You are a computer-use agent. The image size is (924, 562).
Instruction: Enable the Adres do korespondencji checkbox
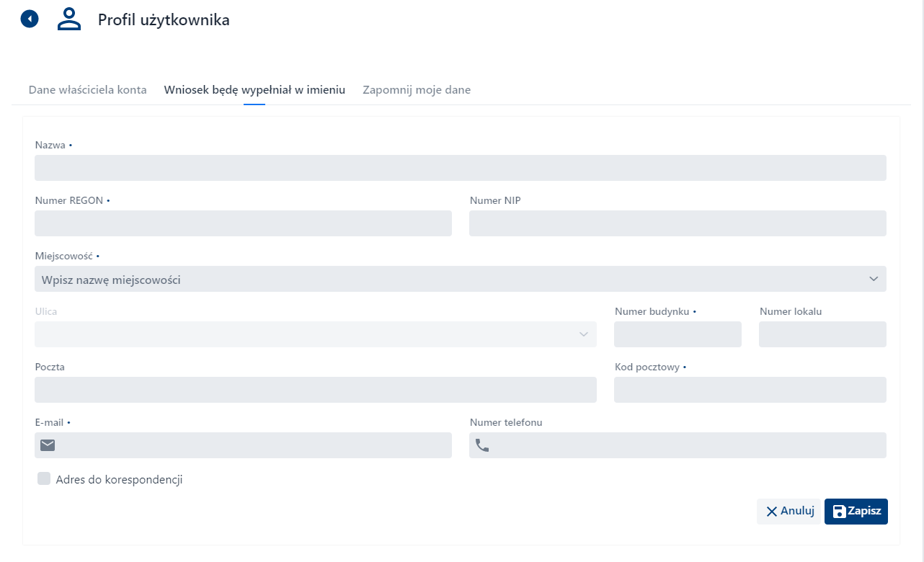pyautogui.click(x=44, y=478)
